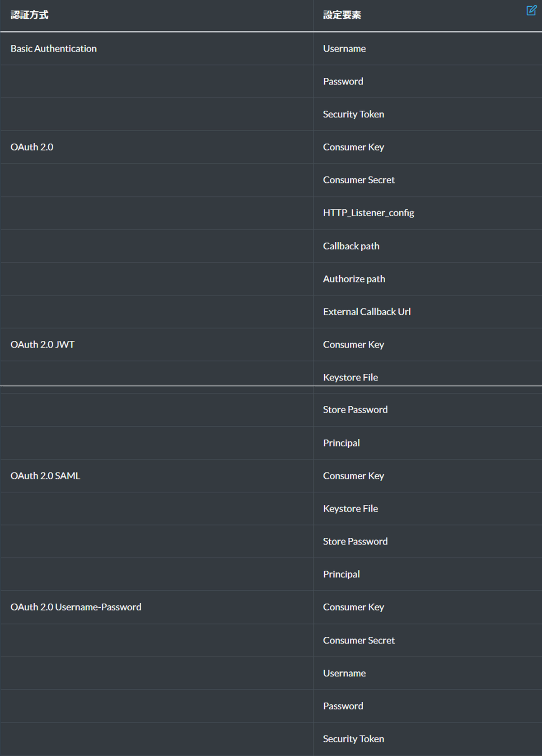Click Security Token below the first Password
The image size is (542, 756).
pos(353,114)
